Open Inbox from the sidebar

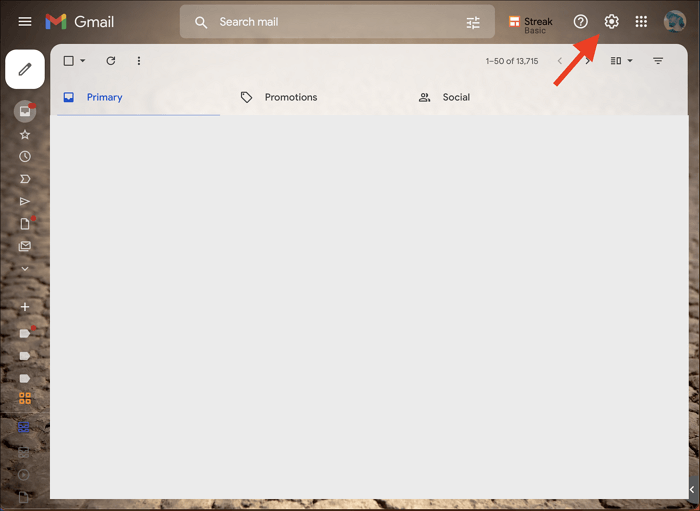[x=25, y=111]
